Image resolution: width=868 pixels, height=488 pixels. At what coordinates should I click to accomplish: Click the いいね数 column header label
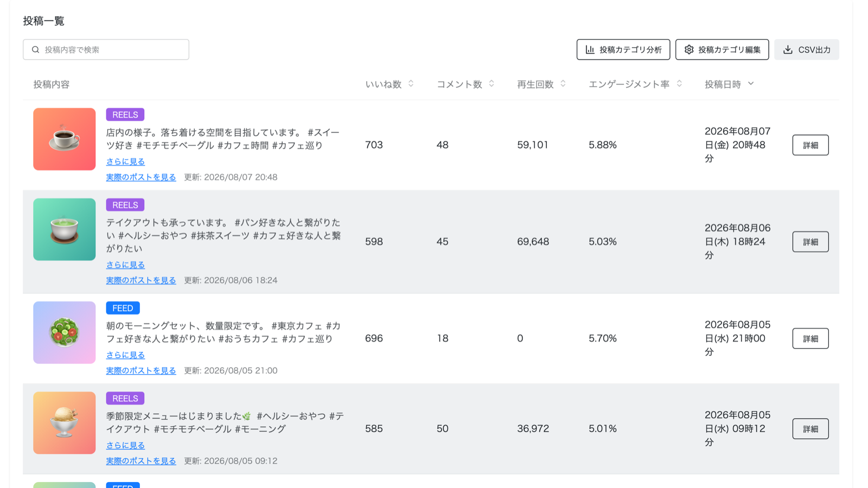[x=384, y=85]
